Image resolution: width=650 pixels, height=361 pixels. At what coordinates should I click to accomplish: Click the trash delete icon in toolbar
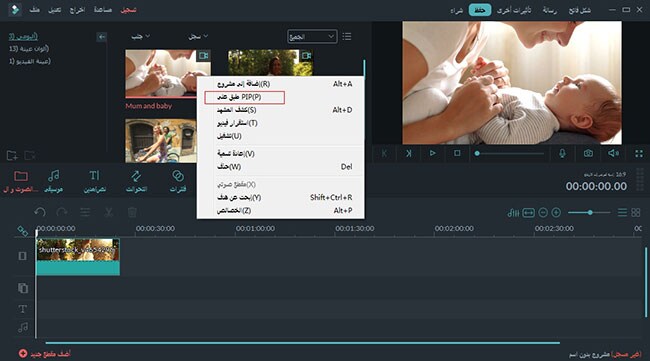[132, 212]
